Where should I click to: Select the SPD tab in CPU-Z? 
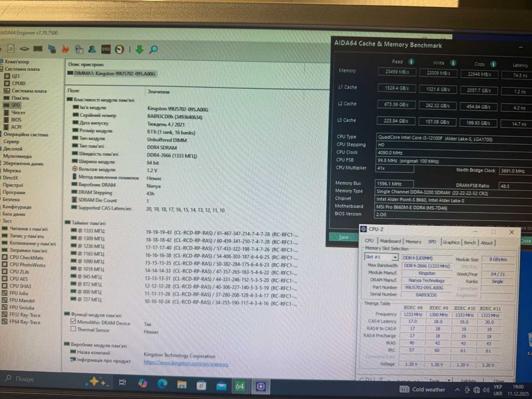tap(432, 242)
